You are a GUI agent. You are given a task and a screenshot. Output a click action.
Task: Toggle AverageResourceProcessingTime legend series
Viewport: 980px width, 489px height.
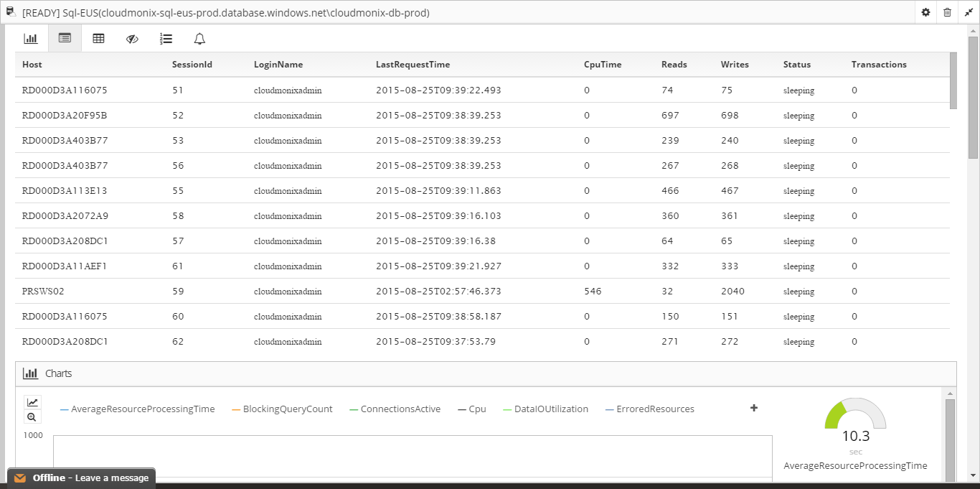(x=138, y=409)
